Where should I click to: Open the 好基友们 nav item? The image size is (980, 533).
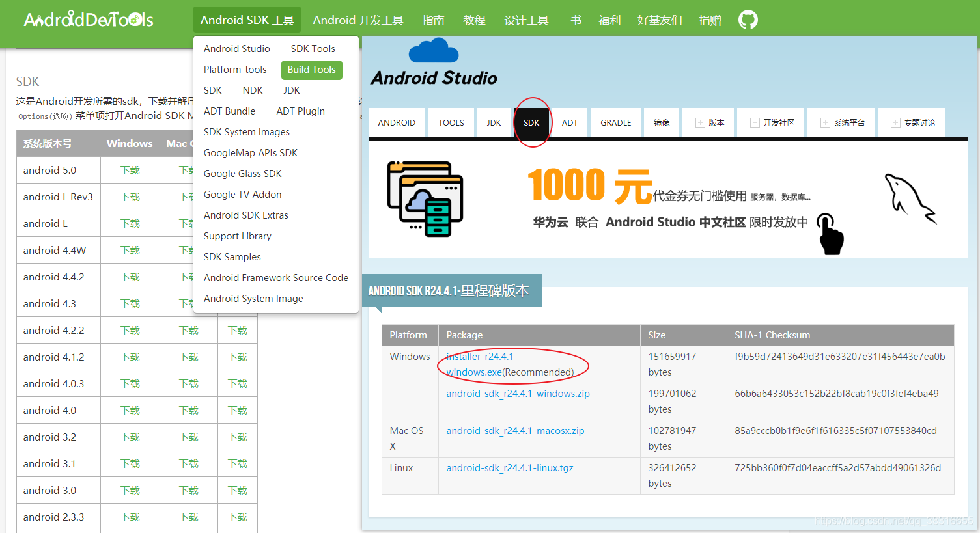click(x=660, y=20)
